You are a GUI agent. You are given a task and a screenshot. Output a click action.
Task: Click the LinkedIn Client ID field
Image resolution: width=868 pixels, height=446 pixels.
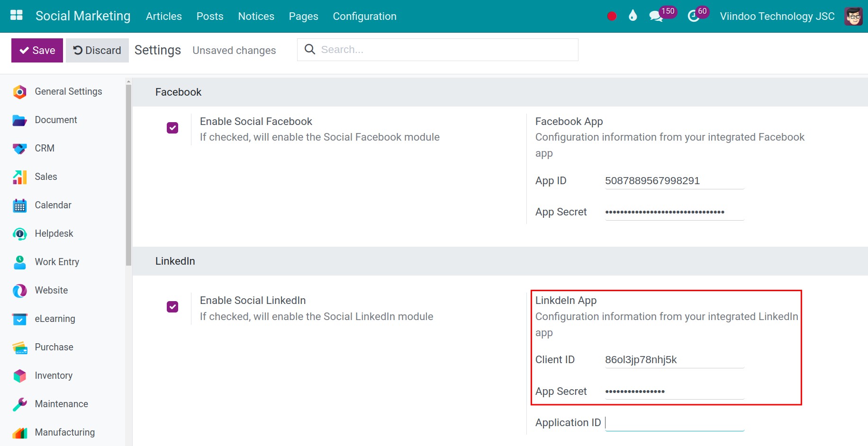tap(675, 360)
